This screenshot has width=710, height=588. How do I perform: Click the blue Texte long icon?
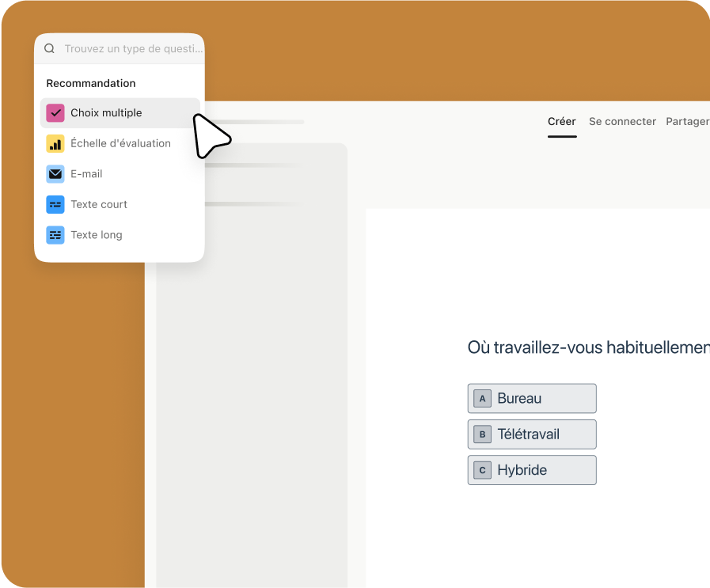(55, 235)
